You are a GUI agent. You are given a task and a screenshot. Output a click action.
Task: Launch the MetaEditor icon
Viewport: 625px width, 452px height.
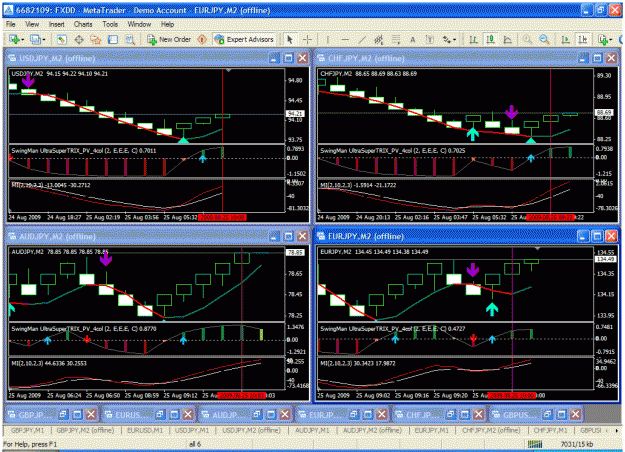[202, 39]
